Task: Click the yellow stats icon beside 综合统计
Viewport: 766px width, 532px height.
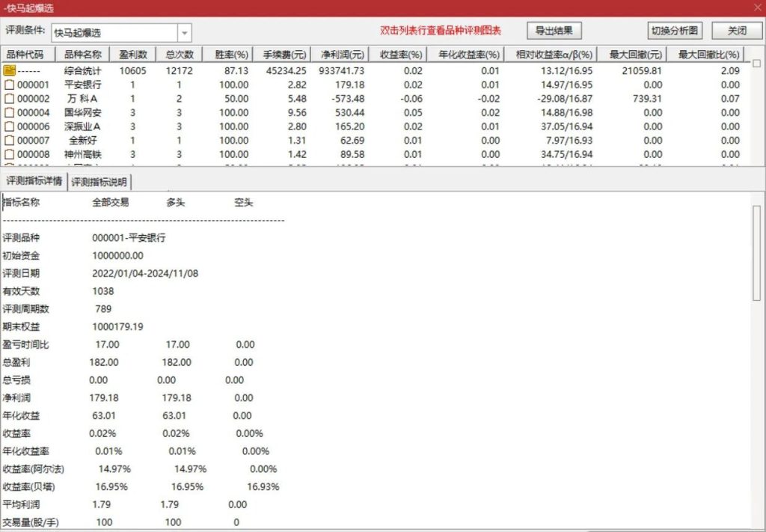Action: pos(10,70)
